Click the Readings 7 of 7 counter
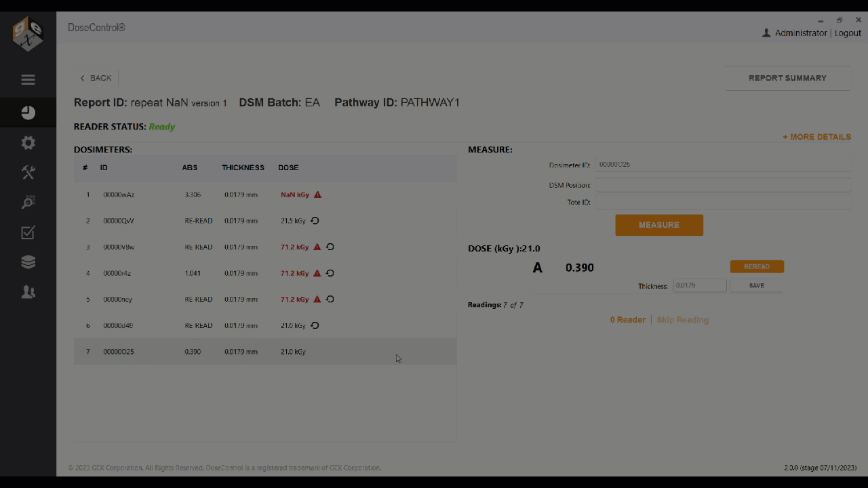The height and width of the screenshot is (488, 868). click(x=496, y=305)
